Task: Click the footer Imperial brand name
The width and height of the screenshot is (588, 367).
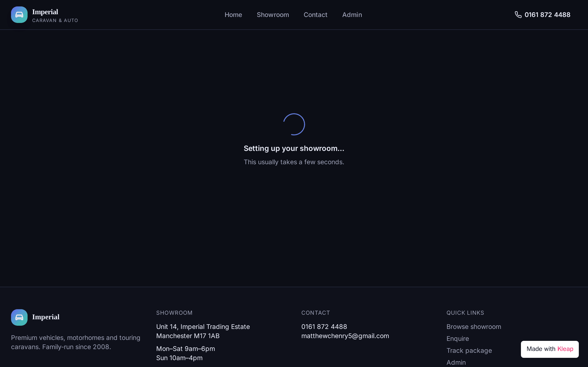Action: (46, 317)
